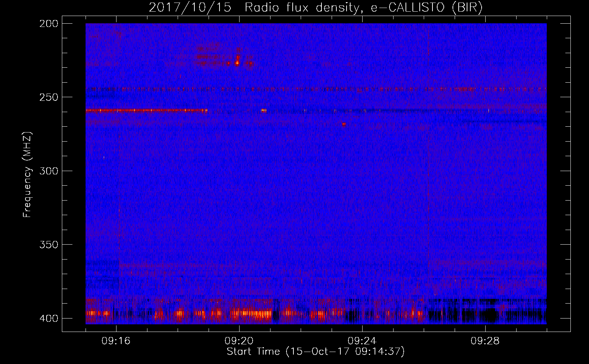Click the 400 frequency tick label
This screenshot has height=364, width=589.
pyautogui.click(x=48, y=318)
